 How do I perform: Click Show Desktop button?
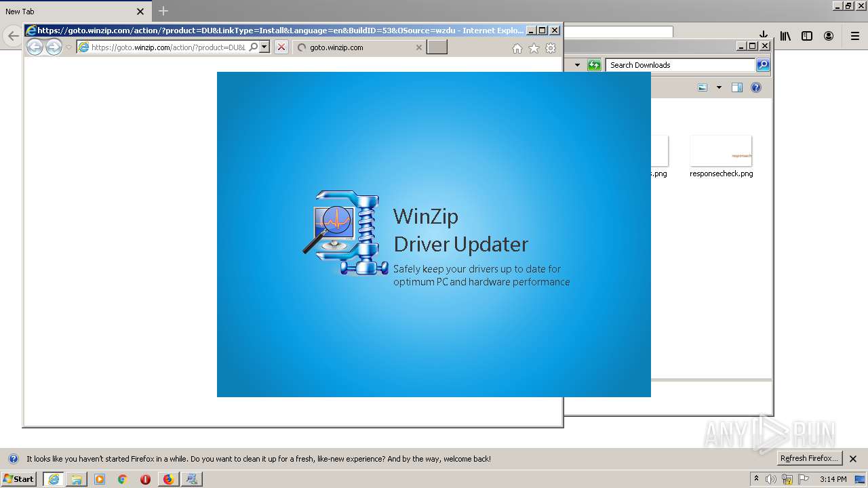(861, 479)
